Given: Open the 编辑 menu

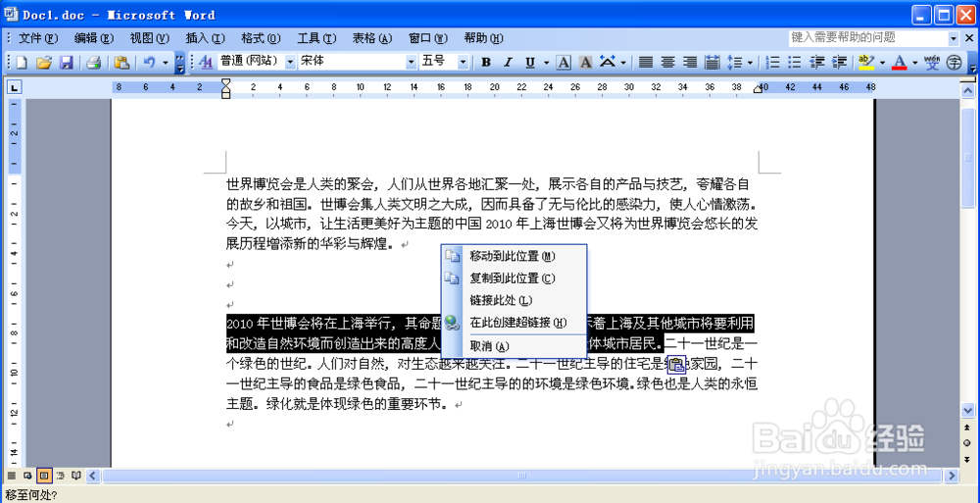Looking at the screenshot, I should point(94,38).
